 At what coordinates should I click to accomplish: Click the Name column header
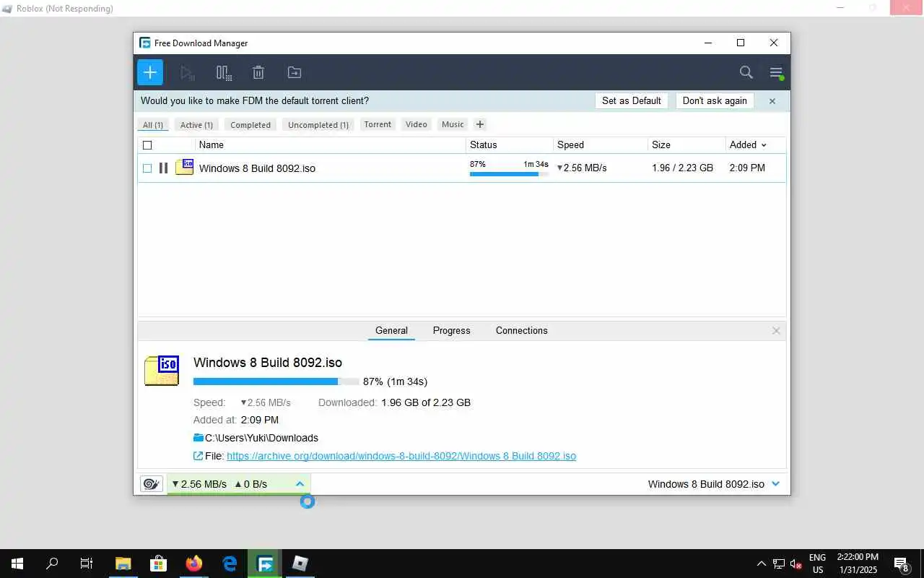pos(331,144)
